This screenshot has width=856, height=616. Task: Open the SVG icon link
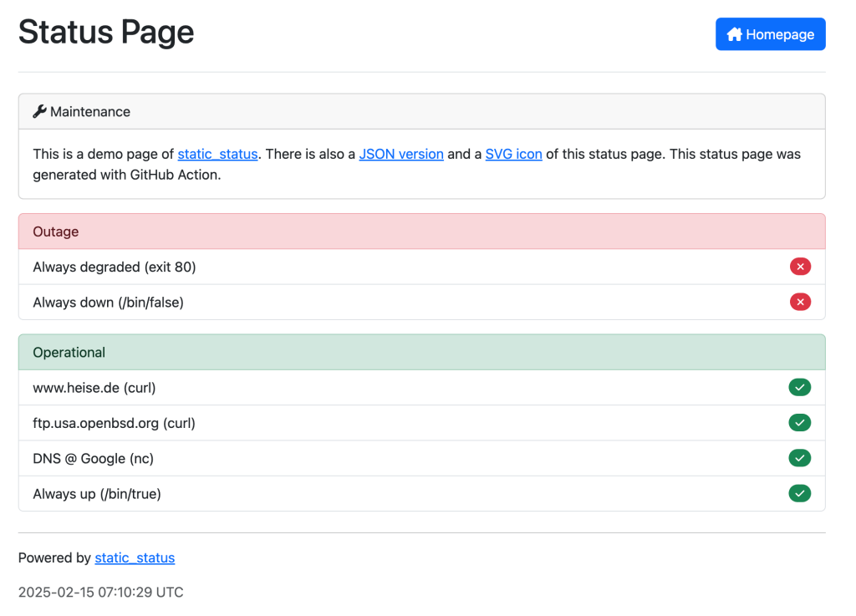pyautogui.click(x=513, y=154)
